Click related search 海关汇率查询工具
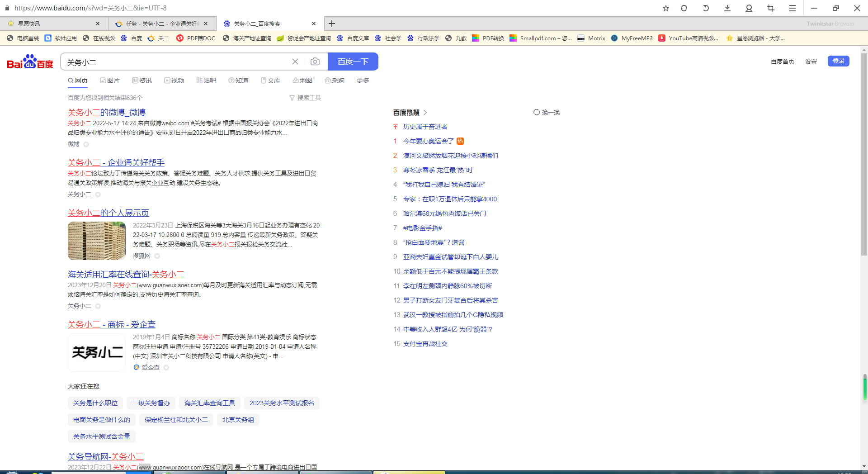This screenshot has height=474, width=868. click(210, 403)
